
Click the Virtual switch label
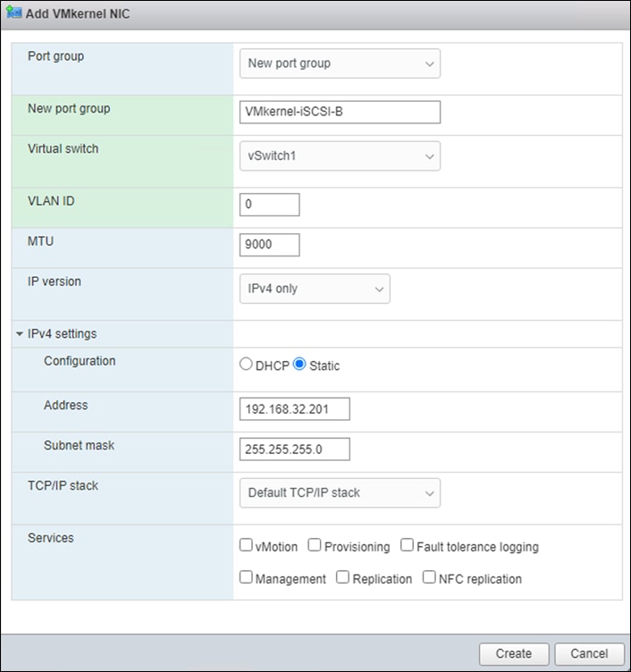tap(63, 148)
